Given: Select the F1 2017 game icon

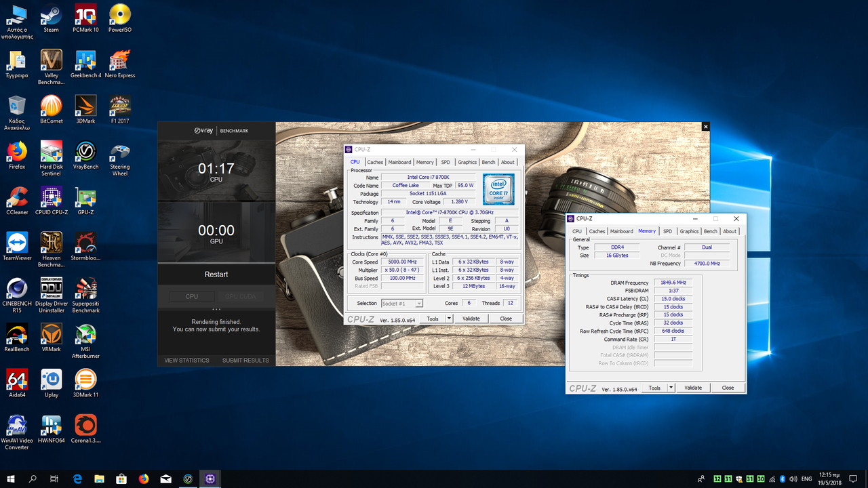Looking at the screenshot, I should tap(120, 109).
